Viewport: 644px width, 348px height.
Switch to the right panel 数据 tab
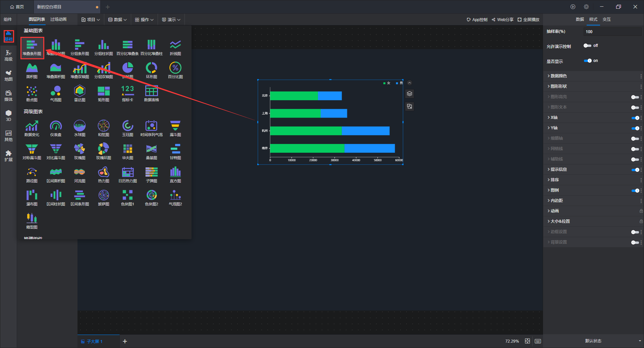(x=580, y=19)
